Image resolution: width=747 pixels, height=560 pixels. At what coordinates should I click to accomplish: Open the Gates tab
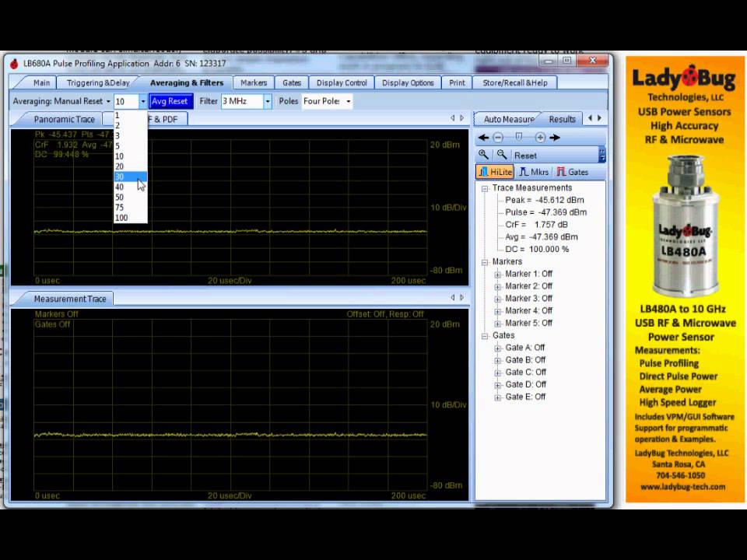pos(292,83)
